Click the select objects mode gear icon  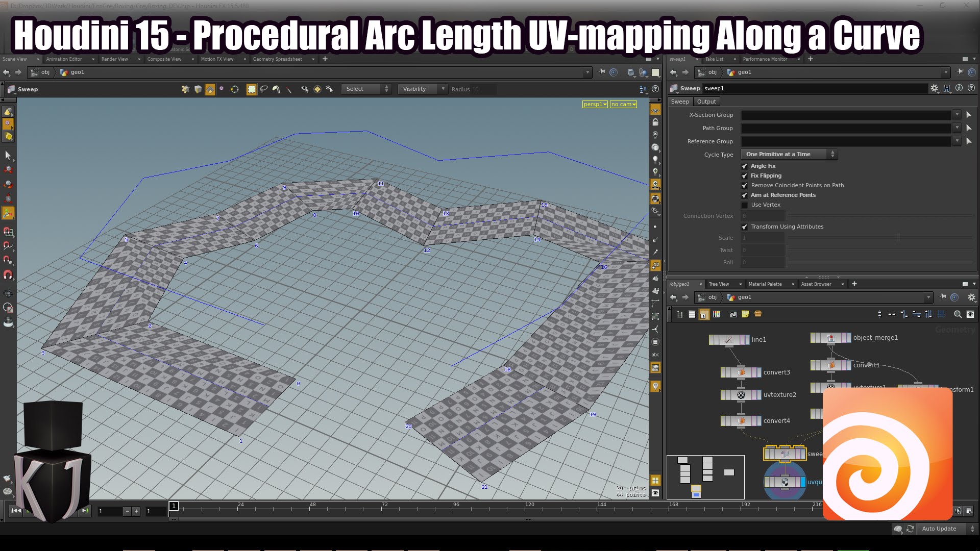point(185,89)
